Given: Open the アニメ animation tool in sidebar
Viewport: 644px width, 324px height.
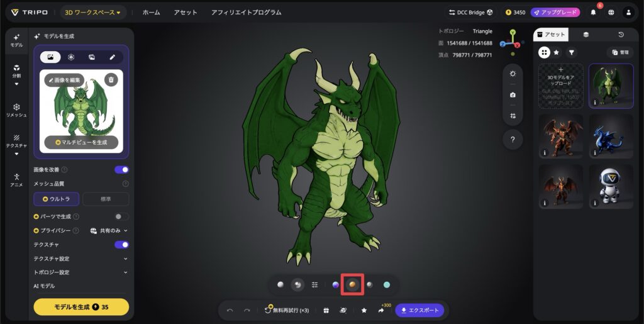Looking at the screenshot, I should click(16, 180).
